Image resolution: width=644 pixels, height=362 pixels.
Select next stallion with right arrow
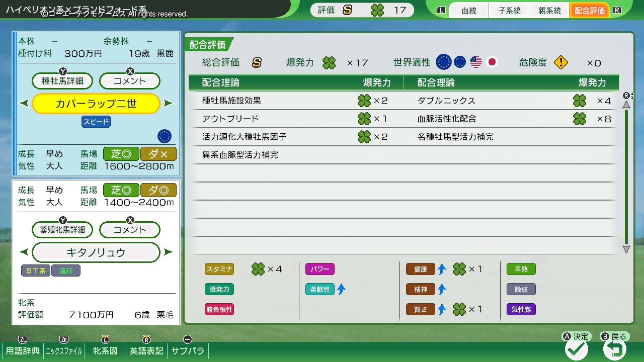[169, 104]
